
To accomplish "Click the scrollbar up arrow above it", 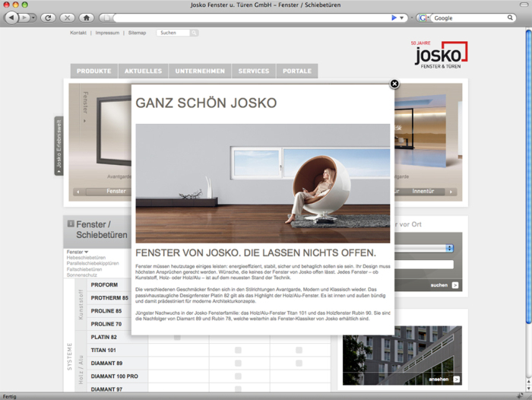I will click(529, 382).
